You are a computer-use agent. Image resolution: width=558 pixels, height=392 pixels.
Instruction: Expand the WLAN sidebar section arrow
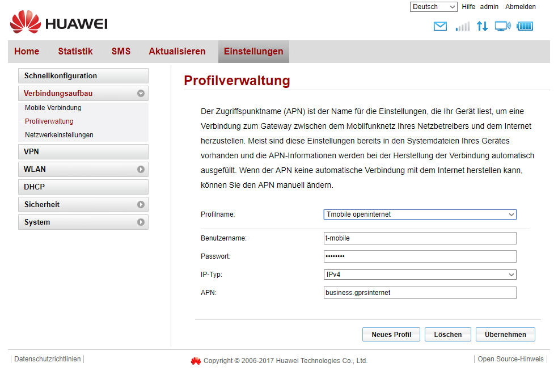[141, 169]
